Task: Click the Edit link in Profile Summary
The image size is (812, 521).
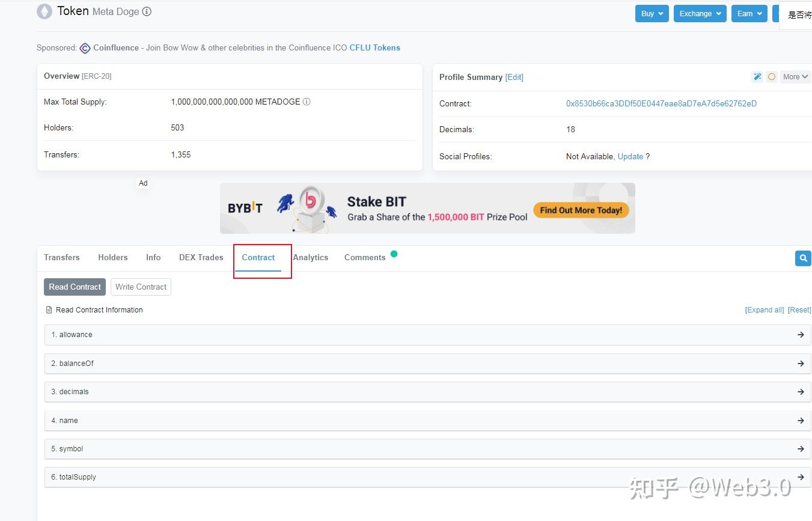Action: pyautogui.click(x=514, y=77)
